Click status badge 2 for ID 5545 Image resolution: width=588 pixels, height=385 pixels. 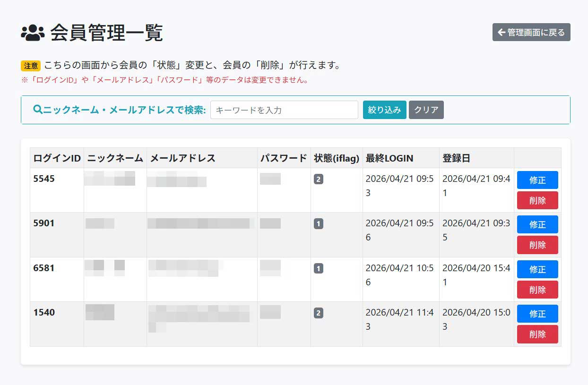point(318,179)
